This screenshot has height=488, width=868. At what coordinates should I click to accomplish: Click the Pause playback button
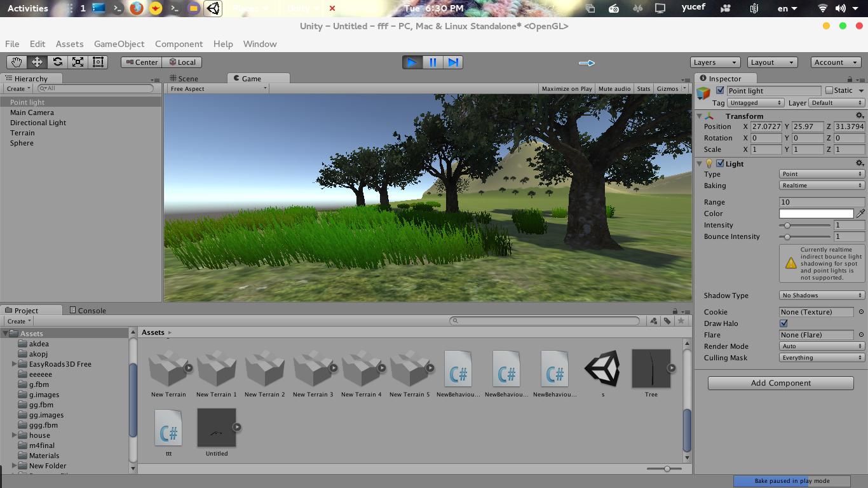(x=433, y=62)
